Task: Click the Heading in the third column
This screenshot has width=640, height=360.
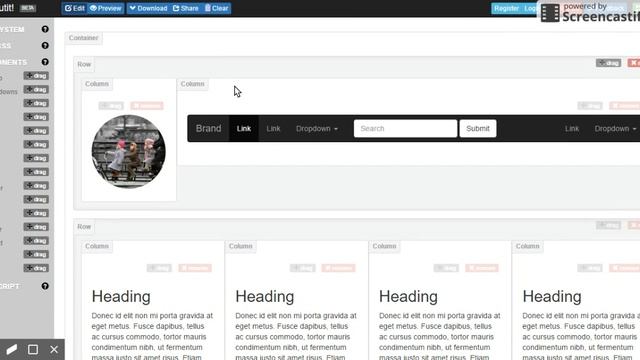Action: [x=408, y=296]
